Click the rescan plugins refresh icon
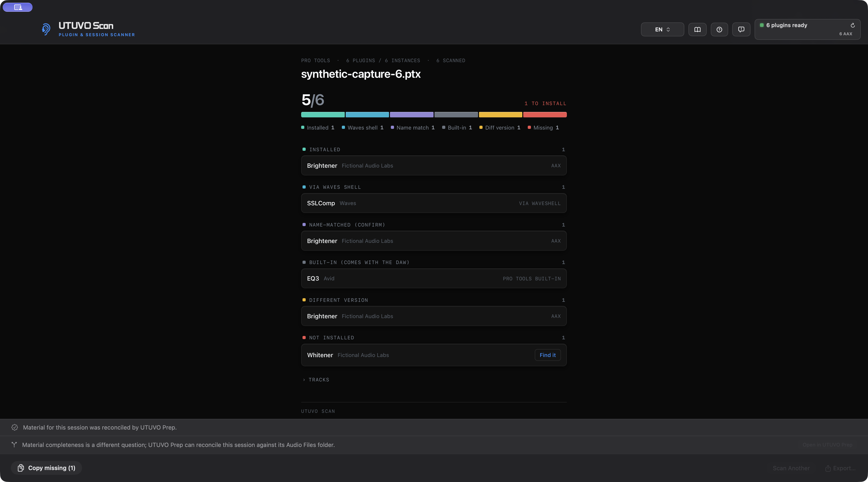The width and height of the screenshot is (868, 482). 852,25
